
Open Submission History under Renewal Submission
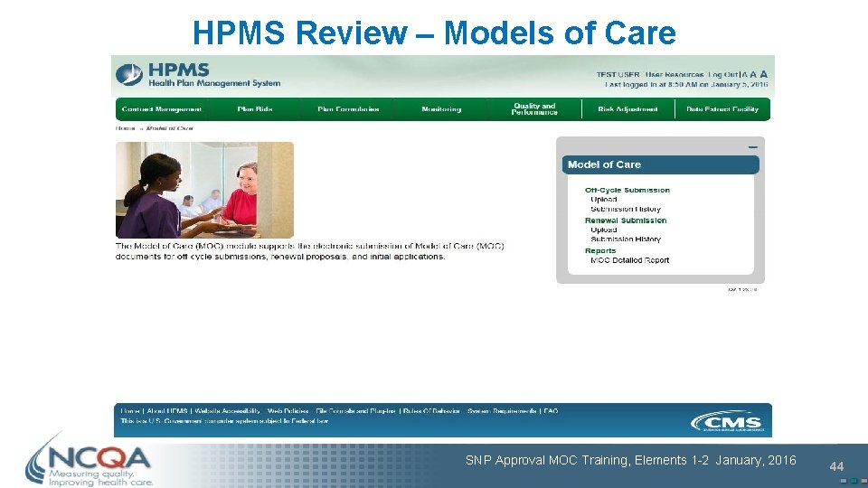(x=626, y=239)
